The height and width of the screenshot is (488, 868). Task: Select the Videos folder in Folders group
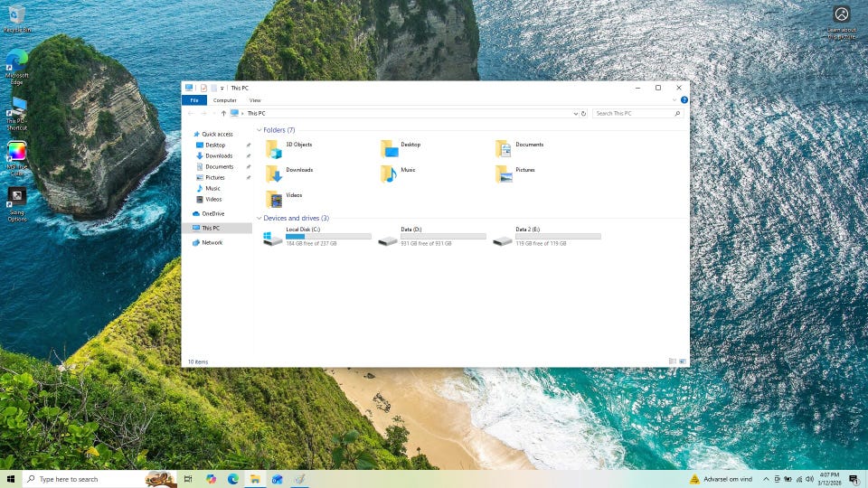point(284,199)
